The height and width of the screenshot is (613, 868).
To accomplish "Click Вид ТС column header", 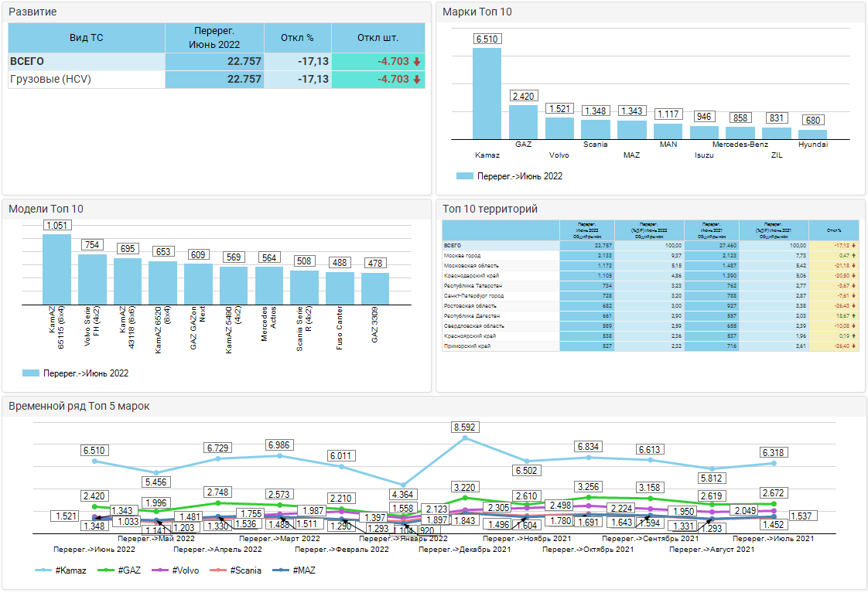I will tap(86, 37).
